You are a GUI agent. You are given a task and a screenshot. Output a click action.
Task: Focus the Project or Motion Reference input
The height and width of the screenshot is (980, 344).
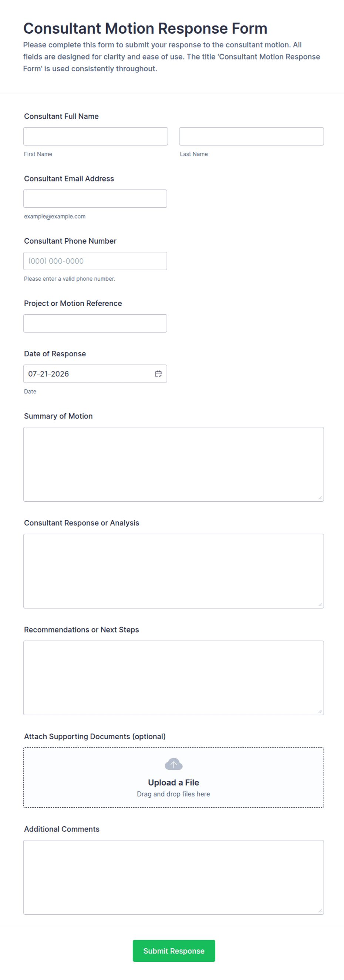[x=95, y=323]
